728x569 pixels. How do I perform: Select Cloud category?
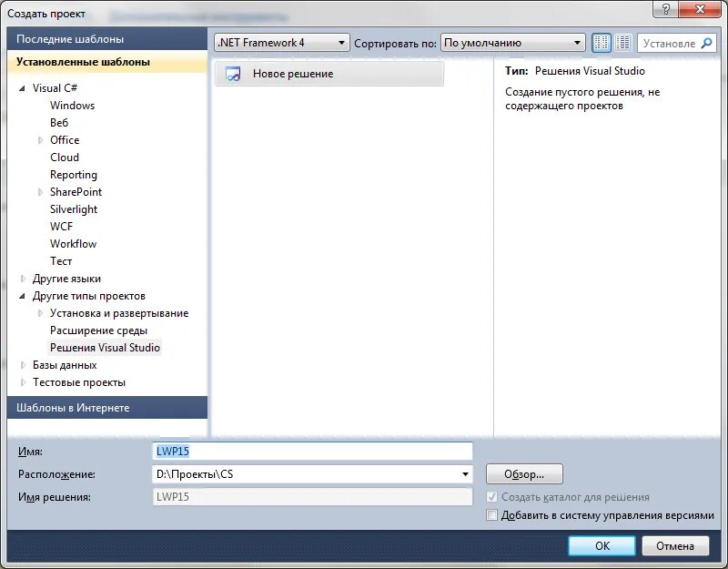click(65, 157)
